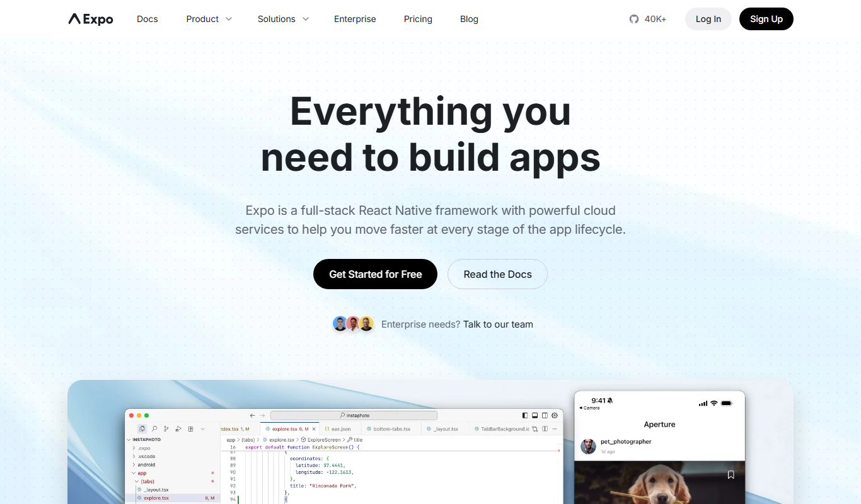861x504 pixels.
Task: Click the line "longitude: -122.1613," in the code
Action: [x=324, y=472]
